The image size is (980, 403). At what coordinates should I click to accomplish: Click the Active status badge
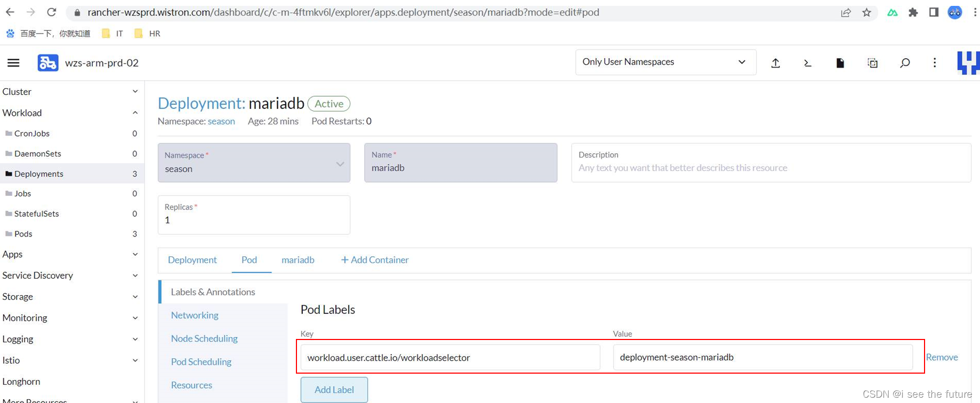(329, 104)
